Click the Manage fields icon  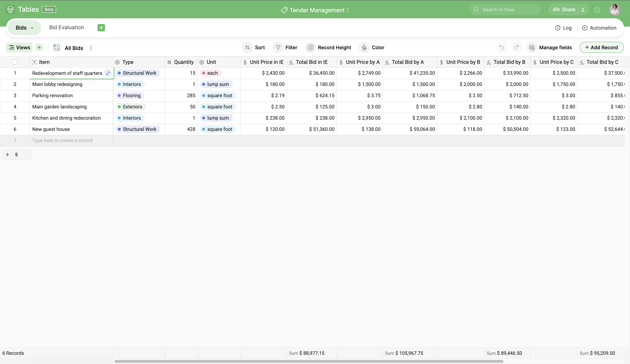click(x=532, y=47)
